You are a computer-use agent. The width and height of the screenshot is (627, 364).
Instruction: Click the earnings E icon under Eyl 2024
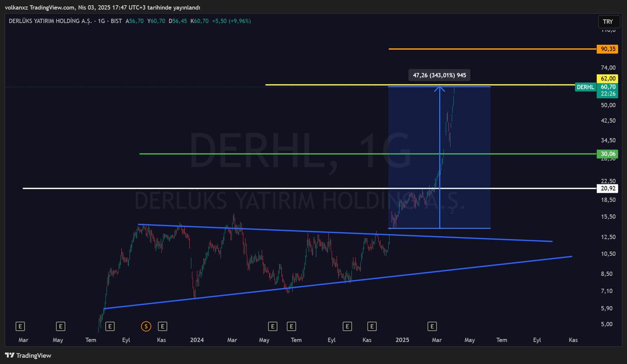click(346, 325)
